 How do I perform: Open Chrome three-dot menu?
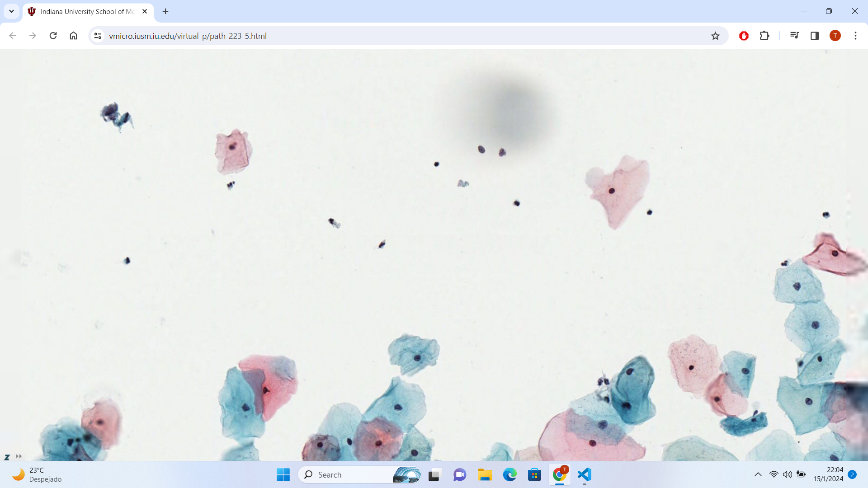pyautogui.click(x=855, y=36)
